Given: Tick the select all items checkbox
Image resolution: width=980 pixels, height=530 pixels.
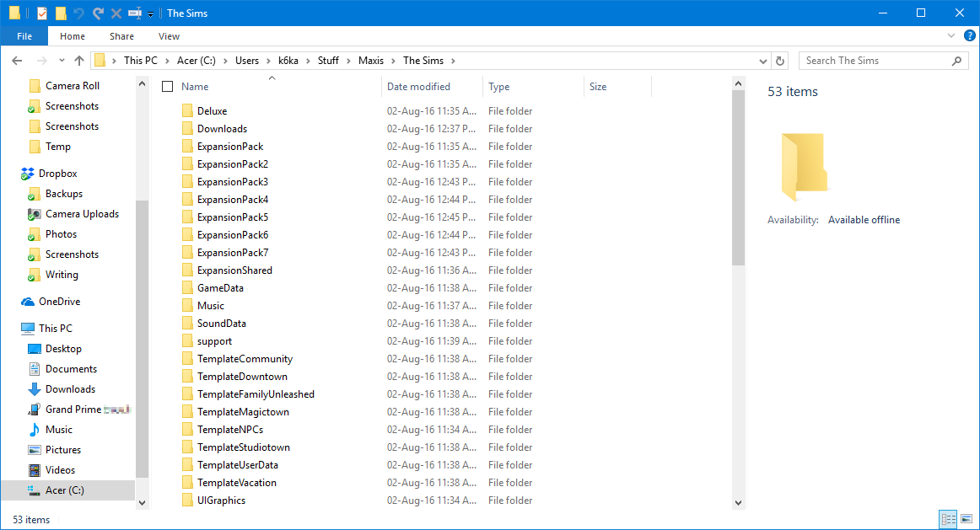Looking at the screenshot, I should tap(168, 86).
